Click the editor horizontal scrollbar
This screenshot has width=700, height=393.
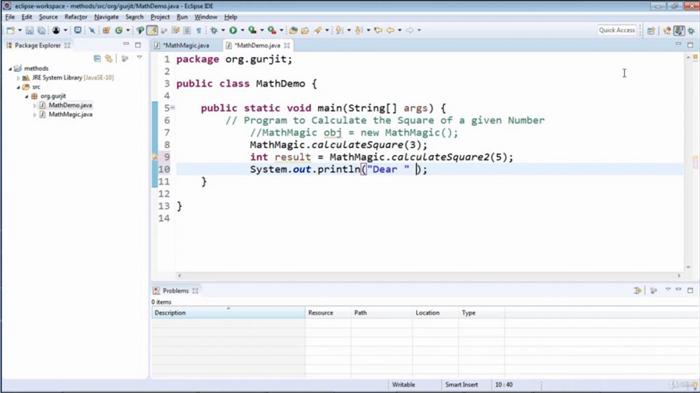pos(429,276)
